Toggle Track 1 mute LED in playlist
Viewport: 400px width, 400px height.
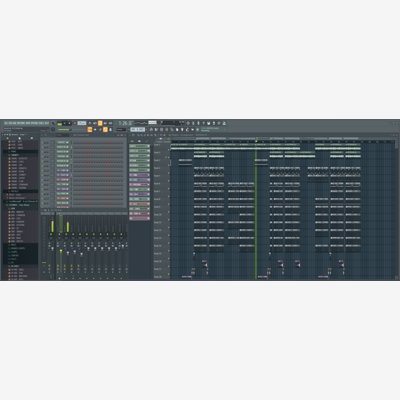pos(169,149)
